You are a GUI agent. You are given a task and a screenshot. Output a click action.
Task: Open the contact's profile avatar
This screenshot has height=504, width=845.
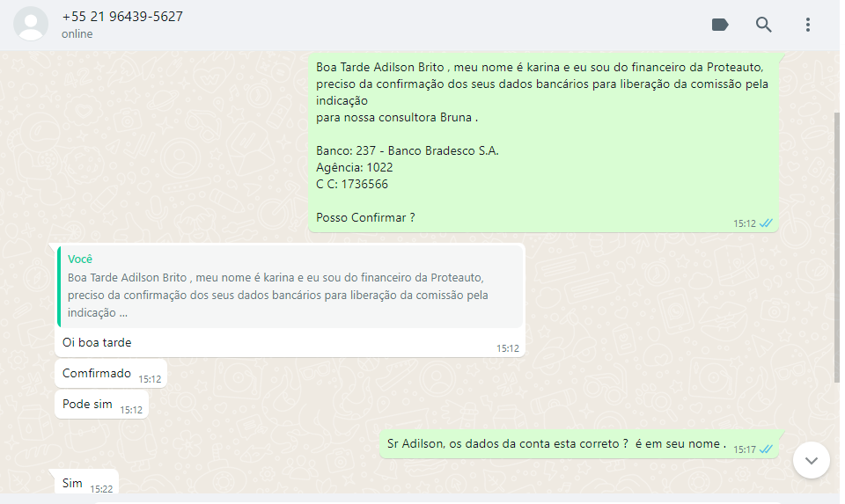click(32, 25)
